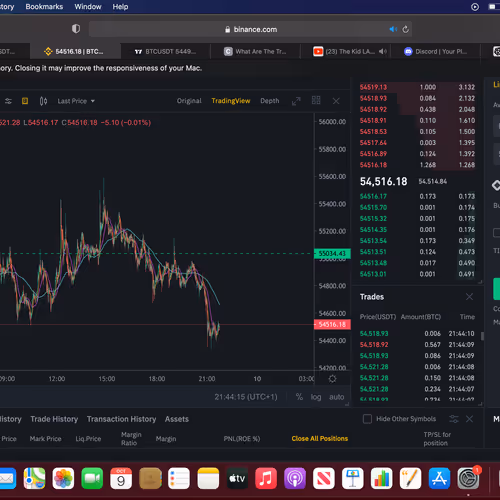Click the Liq.Price column header

pos(88,439)
